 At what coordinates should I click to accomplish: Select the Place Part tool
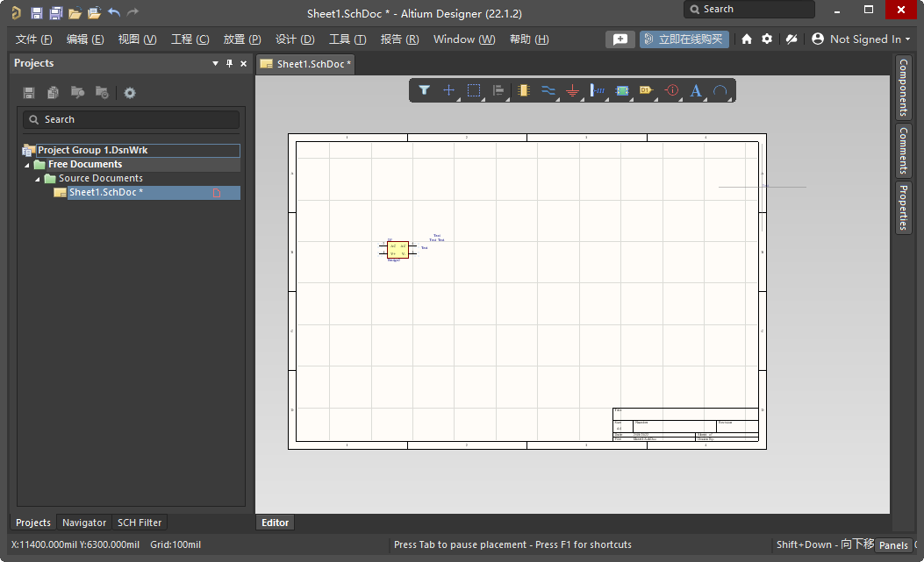[x=523, y=90]
